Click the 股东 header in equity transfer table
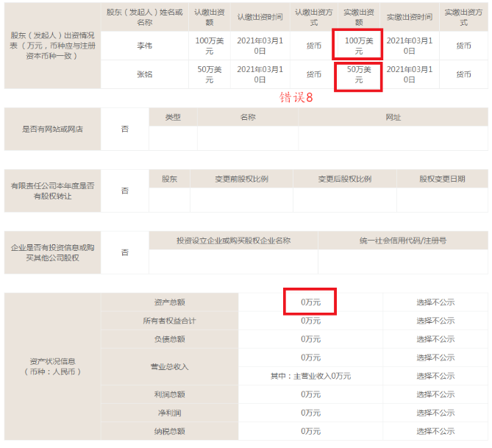This screenshot has height=448, width=492. click(169, 179)
